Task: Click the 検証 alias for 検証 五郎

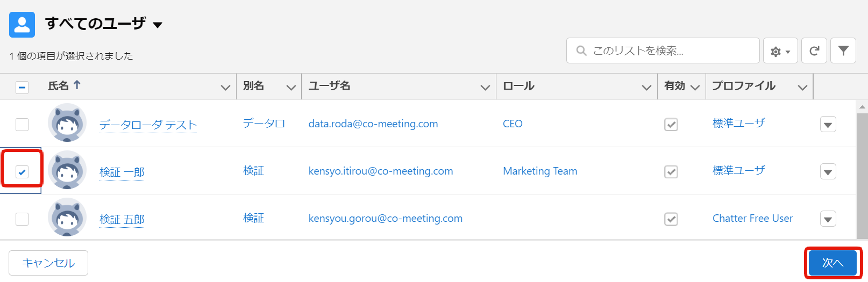Action: coord(253,218)
